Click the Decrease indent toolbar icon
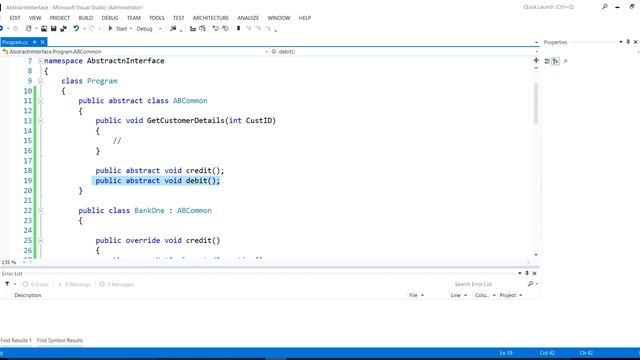 point(193,29)
